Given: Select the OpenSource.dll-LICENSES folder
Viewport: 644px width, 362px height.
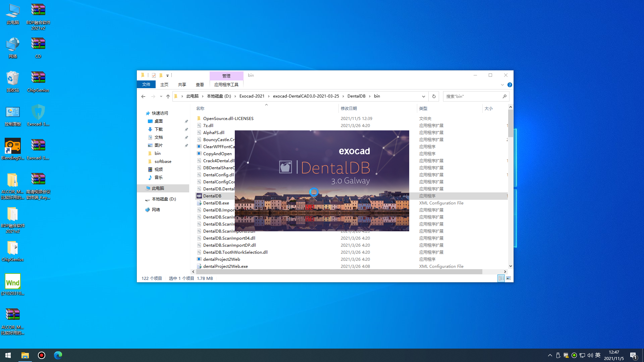Looking at the screenshot, I should [x=228, y=119].
